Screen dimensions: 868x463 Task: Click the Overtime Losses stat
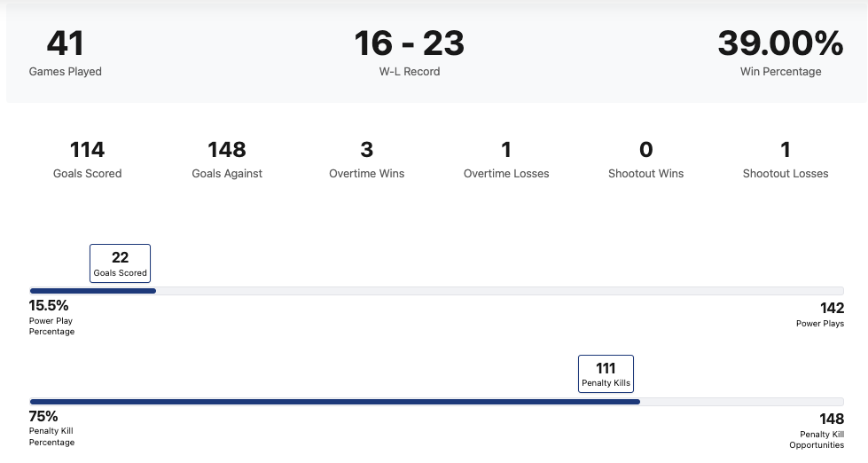tap(506, 159)
